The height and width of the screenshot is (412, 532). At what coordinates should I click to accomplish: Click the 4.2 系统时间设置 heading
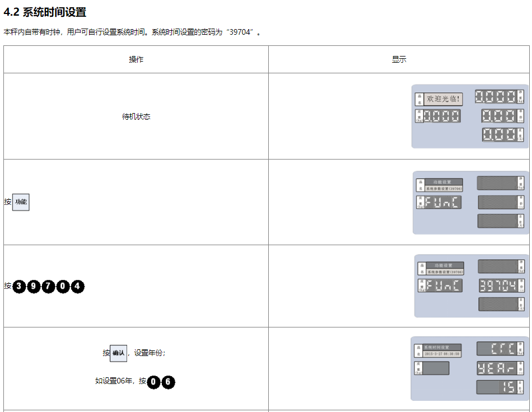[45, 12]
